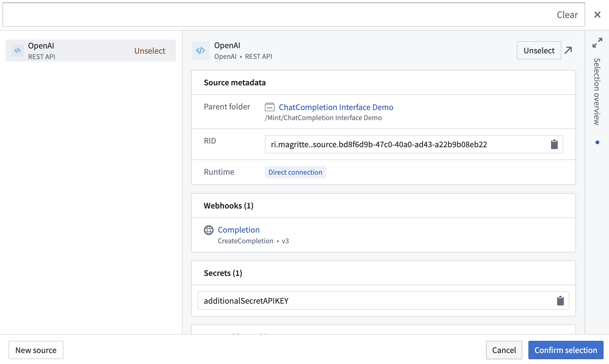609x364 pixels.
Task: Cancel the source selection
Action: [504, 350]
